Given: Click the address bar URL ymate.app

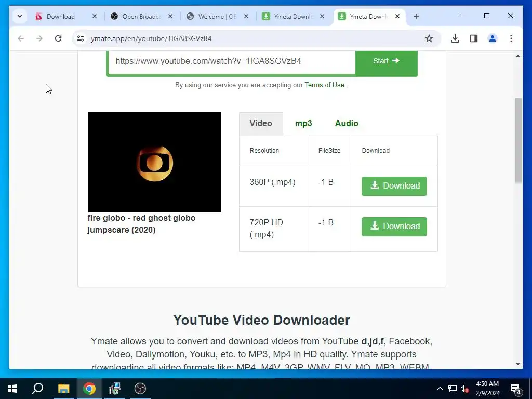Looking at the screenshot, I should coord(151,38).
